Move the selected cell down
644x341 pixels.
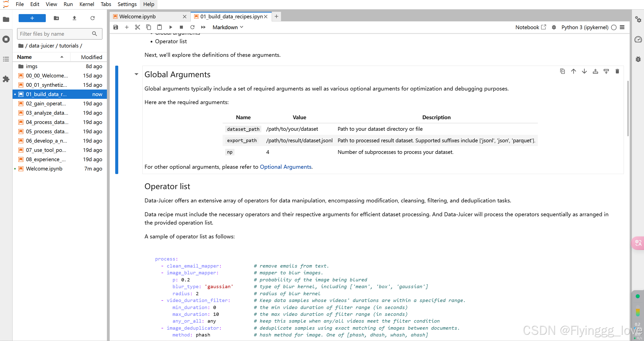[584, 71]
